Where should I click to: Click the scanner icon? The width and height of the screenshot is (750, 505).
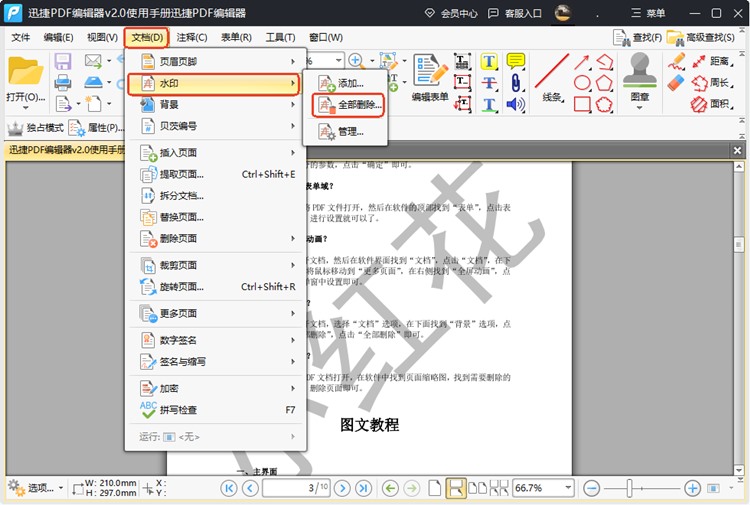(93, 82)
